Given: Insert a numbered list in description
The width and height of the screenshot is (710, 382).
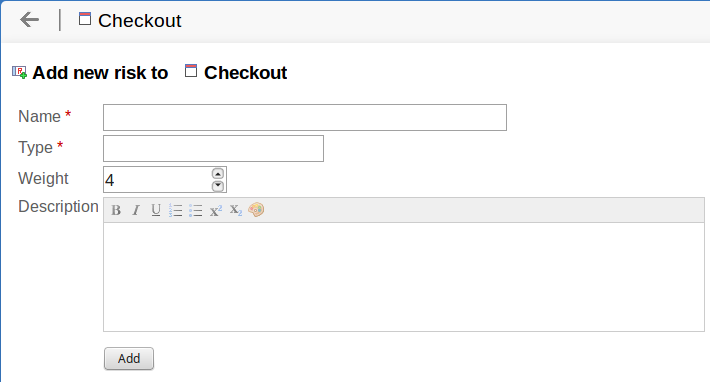Looking at the screenshot, I should click(176, 210).
